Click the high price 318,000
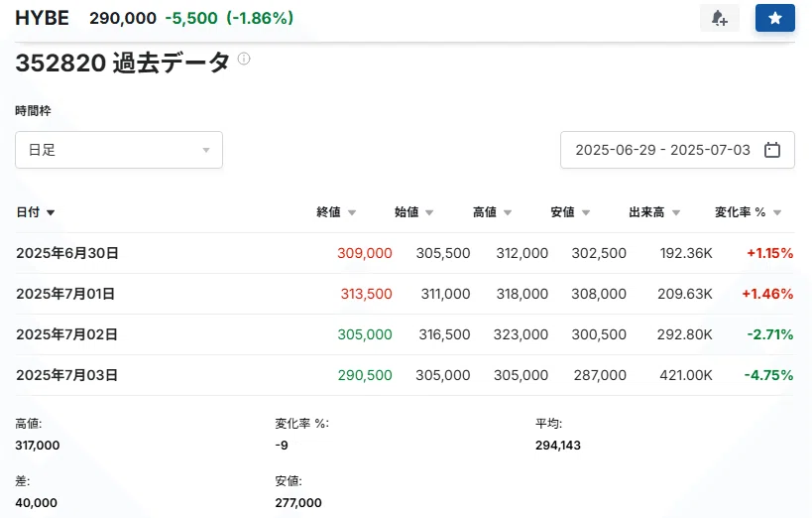The width and height of the screenshot is (812, 518). click(522, 294)
